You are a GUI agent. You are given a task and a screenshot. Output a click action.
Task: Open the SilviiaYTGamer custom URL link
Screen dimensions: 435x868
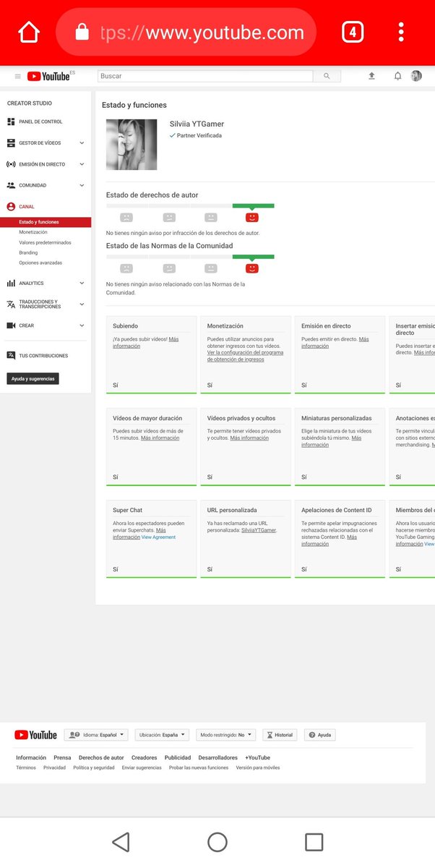259,530
